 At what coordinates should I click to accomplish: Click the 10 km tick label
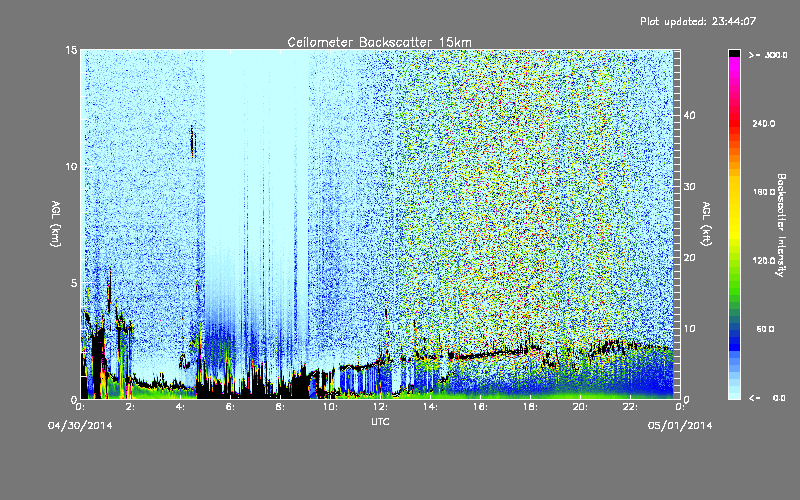click(71, 166)
